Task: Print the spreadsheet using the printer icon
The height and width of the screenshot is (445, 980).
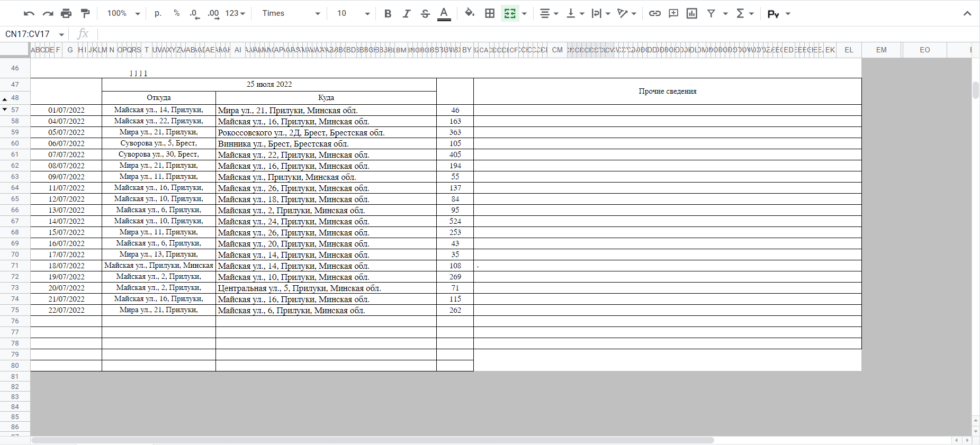Action: (66, 13)
